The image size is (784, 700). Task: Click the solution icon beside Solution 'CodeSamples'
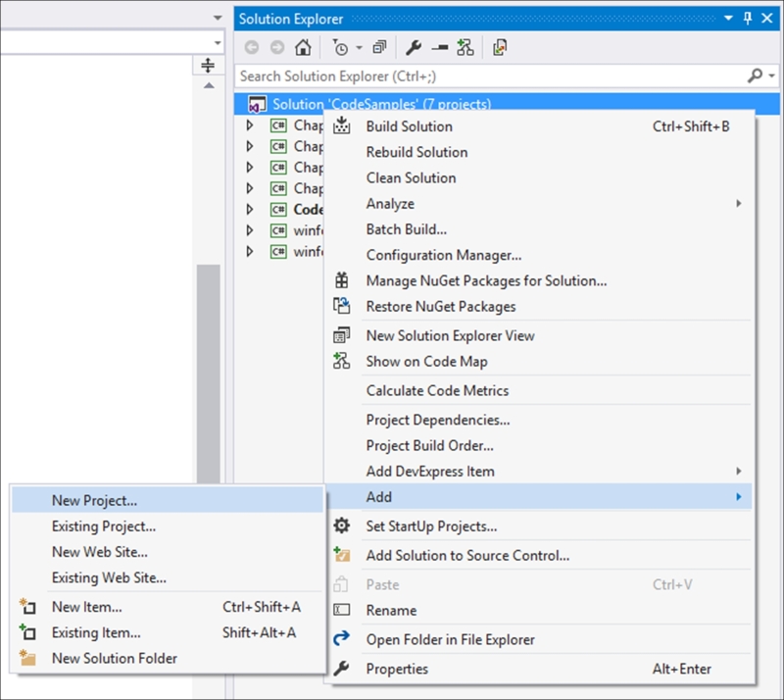(258, 105)
